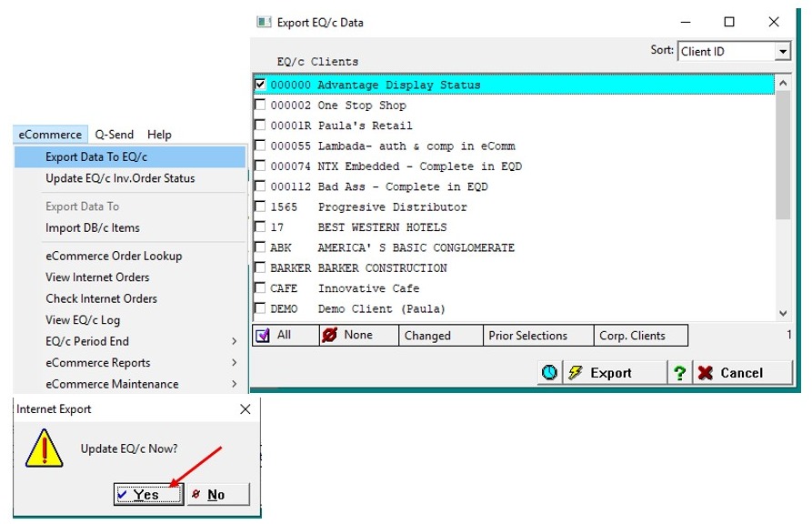Click the Corp. Clients button
The image size is (812, 524).
pyautogui.click(x=641, y=335)
